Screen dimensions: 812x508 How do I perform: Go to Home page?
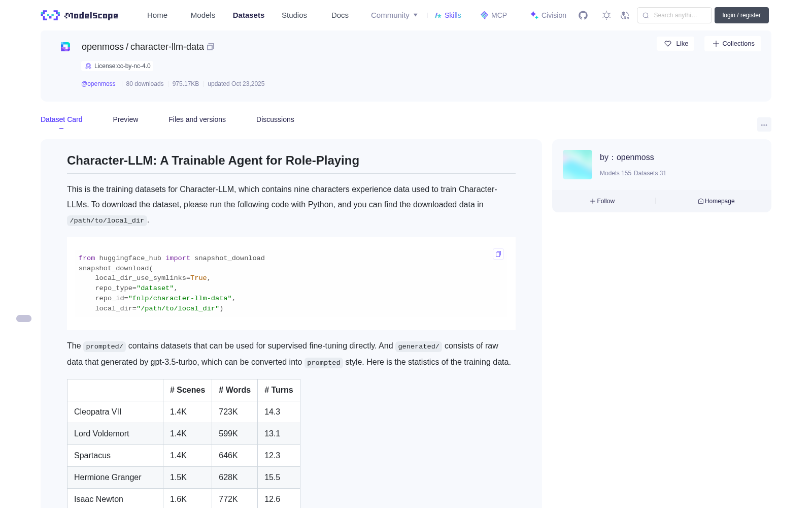pos(157,15)
